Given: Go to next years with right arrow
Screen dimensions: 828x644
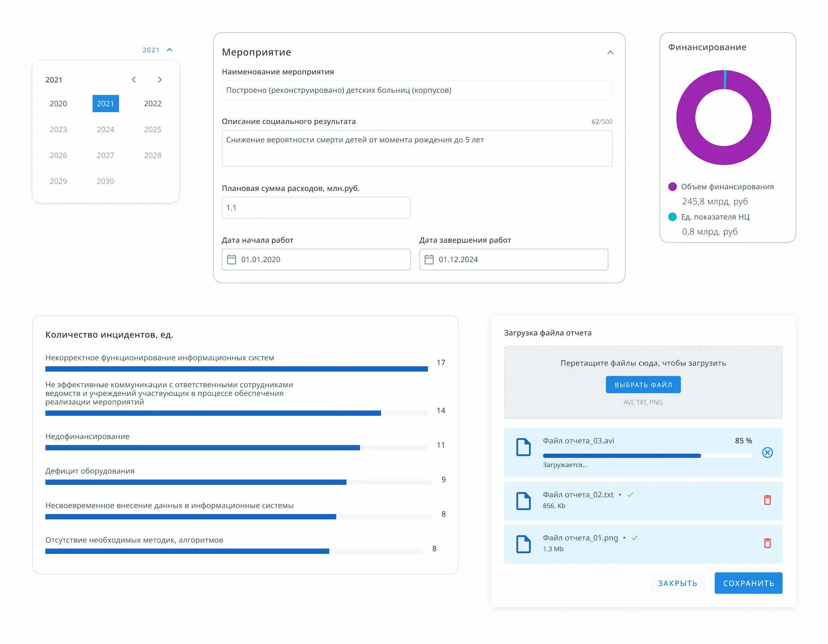Looking at the screenshot, I should point(160,80).
